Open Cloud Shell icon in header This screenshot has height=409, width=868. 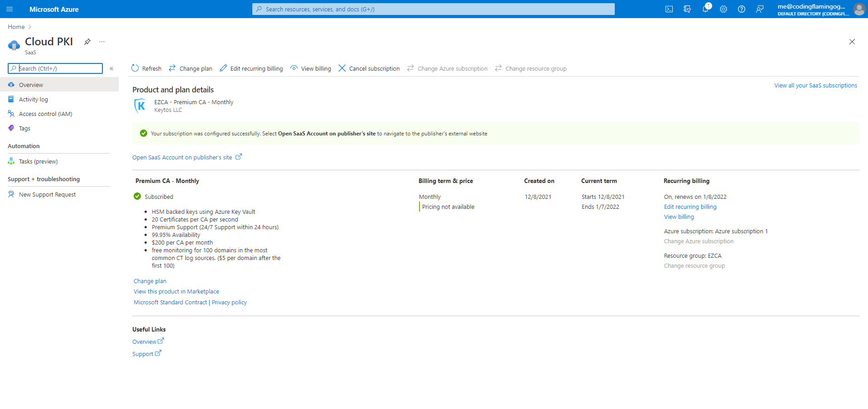pos(669,9)
